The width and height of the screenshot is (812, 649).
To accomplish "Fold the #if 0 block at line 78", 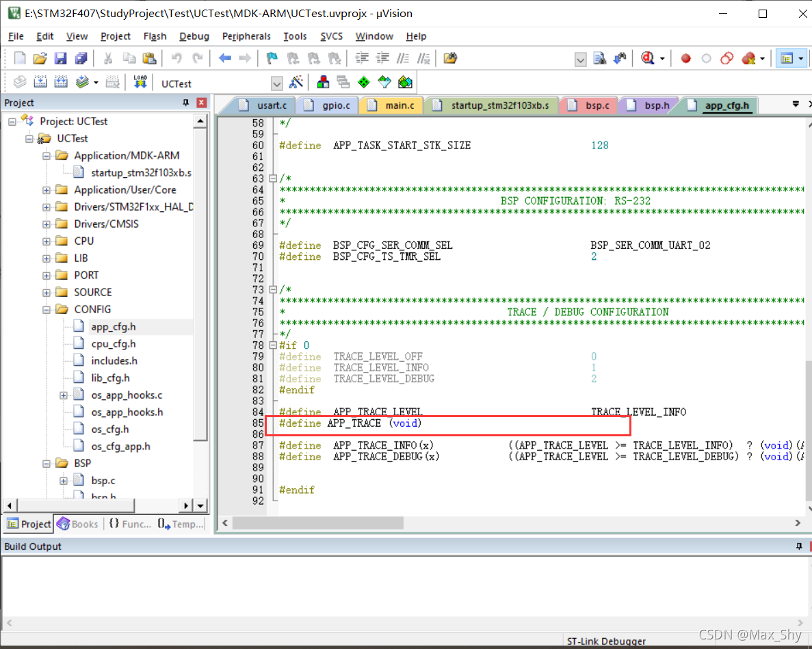I will coord(273,345).
